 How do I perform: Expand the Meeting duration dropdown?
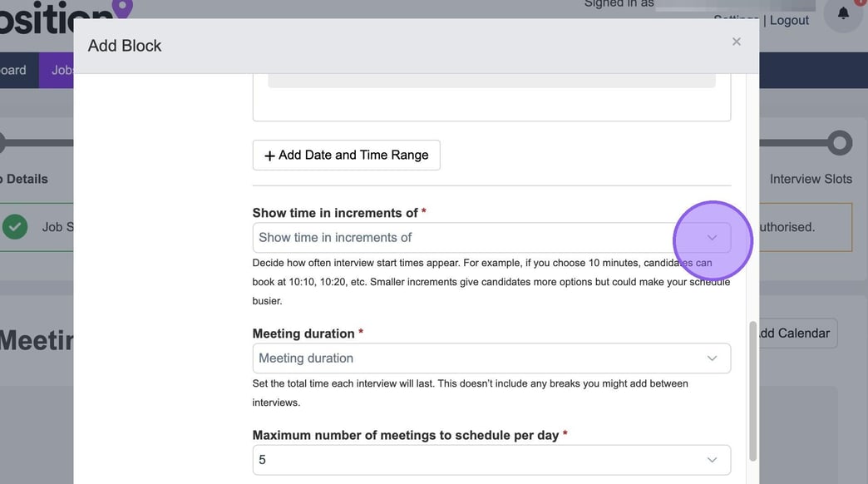(x=491, y=358)
